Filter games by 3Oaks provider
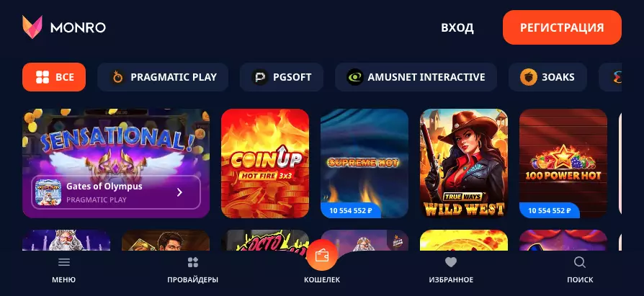 (x=547, y=77)
